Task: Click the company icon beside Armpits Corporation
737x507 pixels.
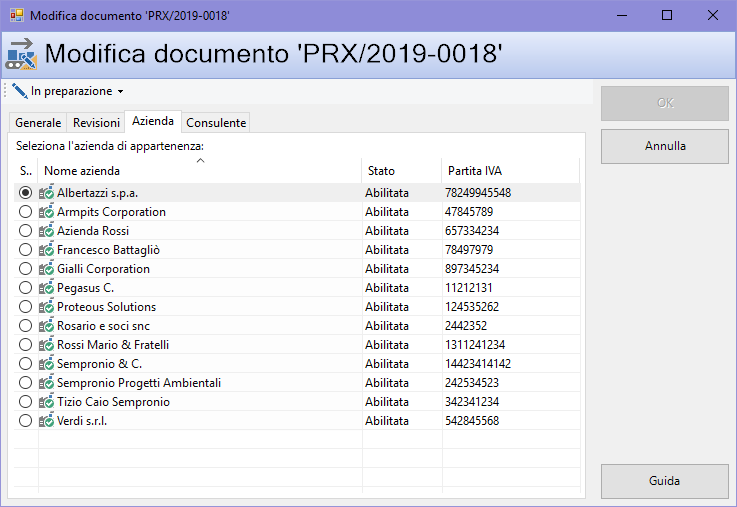Action: [47, 212]
